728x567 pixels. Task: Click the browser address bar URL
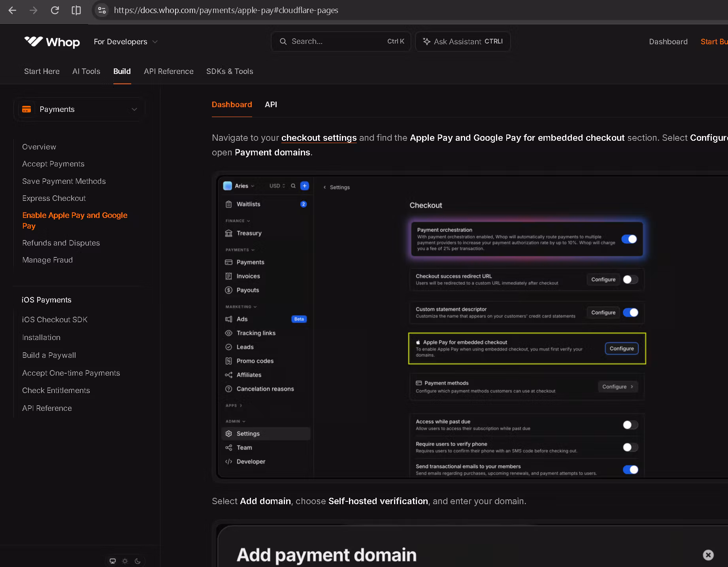[226, 10]
